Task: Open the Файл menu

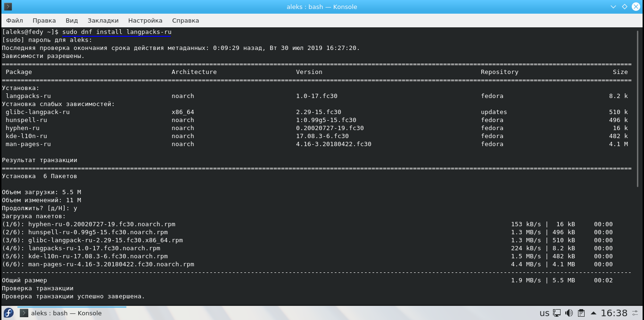Action: [15, 20]
